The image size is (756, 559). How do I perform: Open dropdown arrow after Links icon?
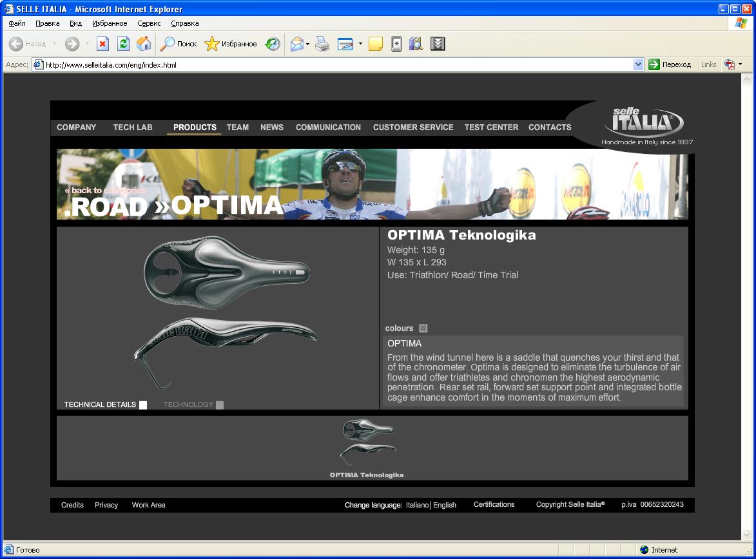coord(740,64)
